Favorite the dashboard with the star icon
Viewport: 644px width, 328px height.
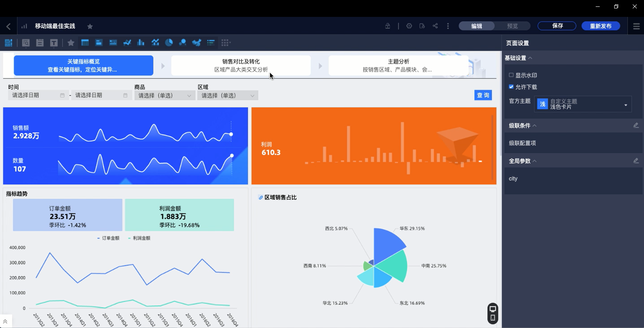90,27
